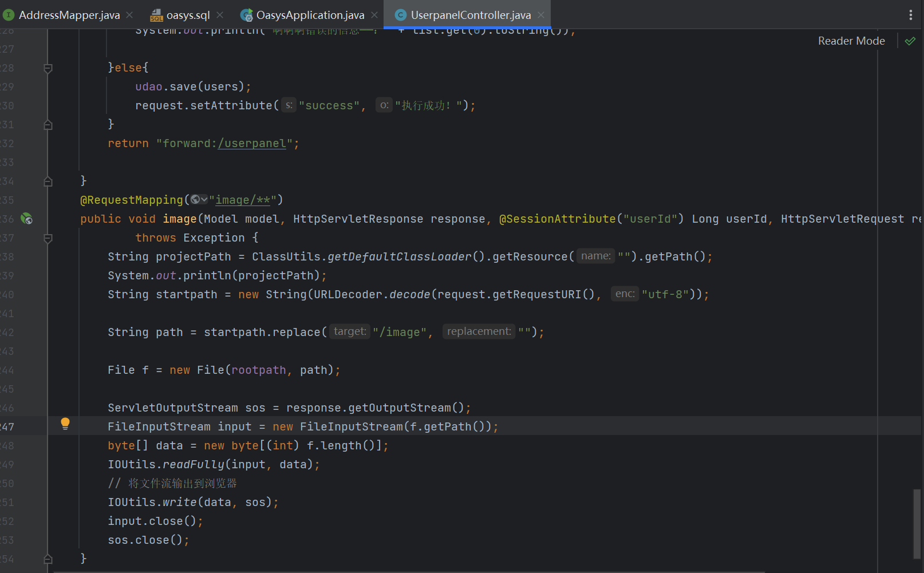Screen dimensions: 924x573
Task: Switch to the AddressMapper.java tab
Action: pos(69,15)
